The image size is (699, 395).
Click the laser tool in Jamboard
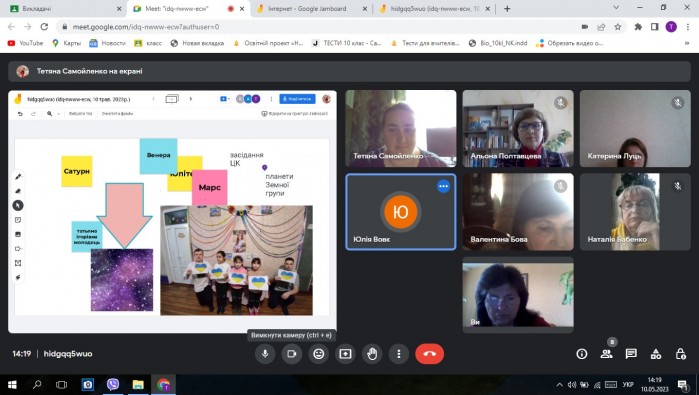tap(18, 277)
